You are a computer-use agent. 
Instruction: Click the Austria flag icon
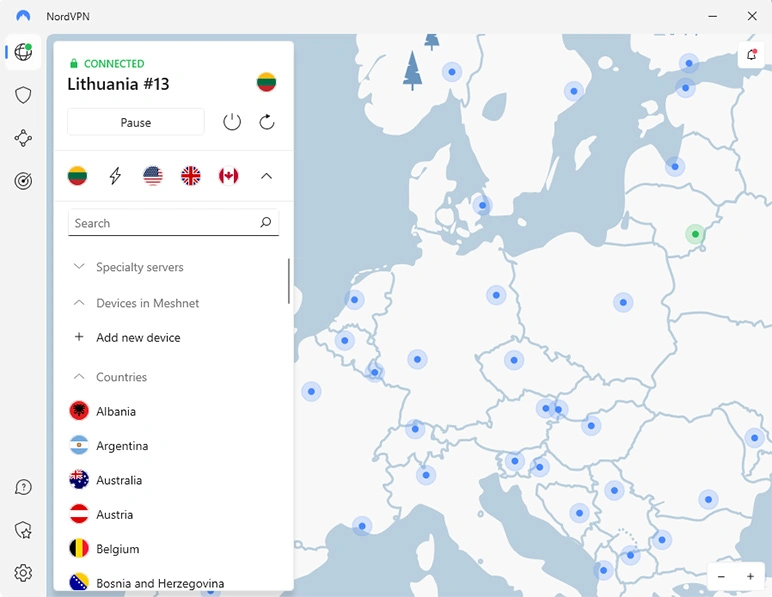tap(79, 514)
